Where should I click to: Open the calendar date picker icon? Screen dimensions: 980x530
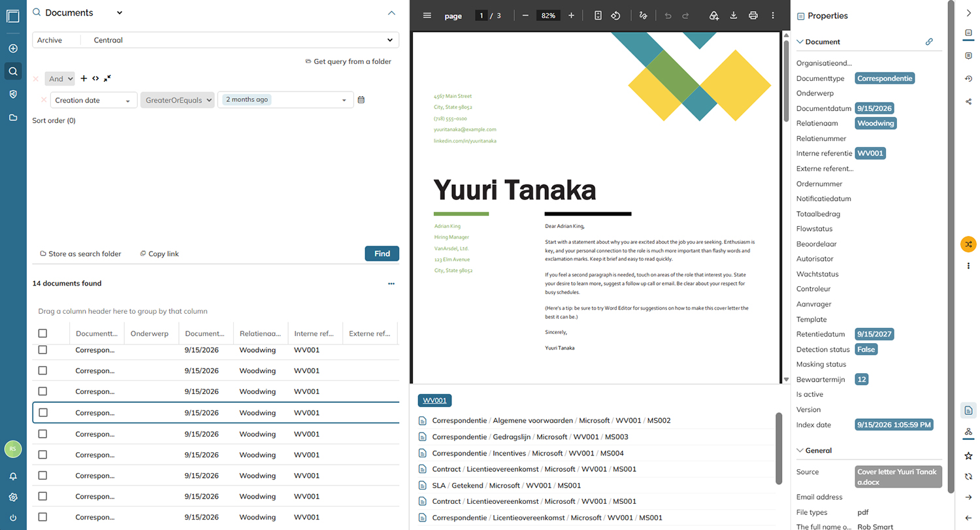pos(361,100)
